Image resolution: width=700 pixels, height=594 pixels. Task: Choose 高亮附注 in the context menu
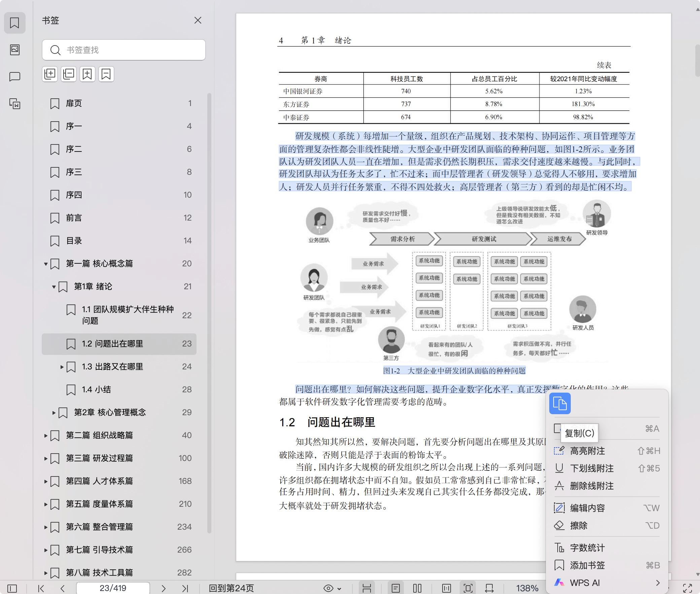pyautogui.click(x=587, y=451)
